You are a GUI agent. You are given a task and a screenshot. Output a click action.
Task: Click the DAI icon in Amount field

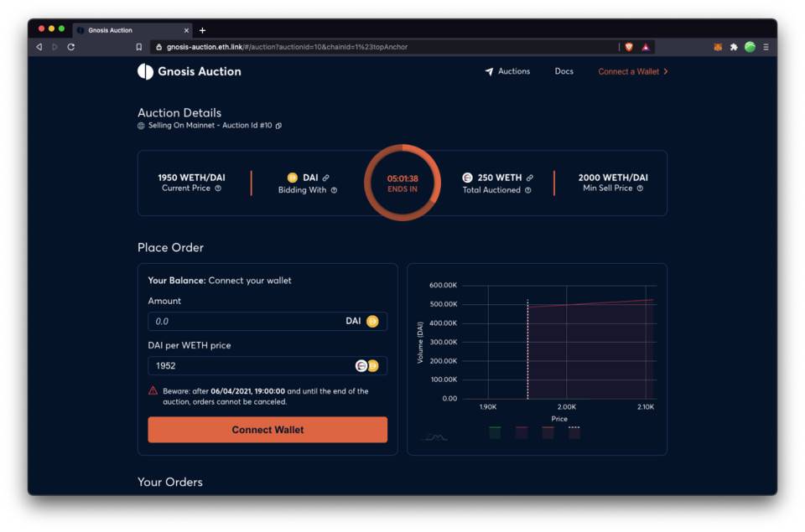pyautogui.click(x=372, y=321)
